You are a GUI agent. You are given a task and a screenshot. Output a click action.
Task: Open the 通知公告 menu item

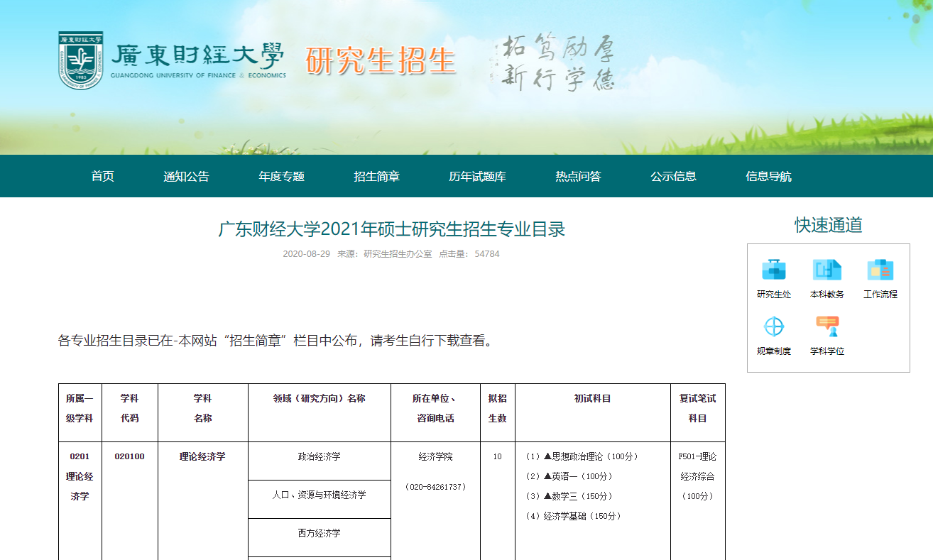point(187,177)
